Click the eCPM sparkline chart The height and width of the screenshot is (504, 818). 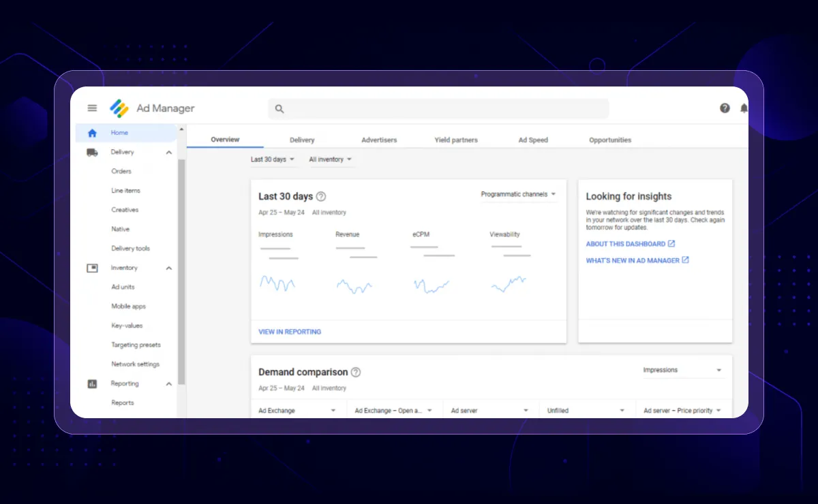[x=431, y=285]
